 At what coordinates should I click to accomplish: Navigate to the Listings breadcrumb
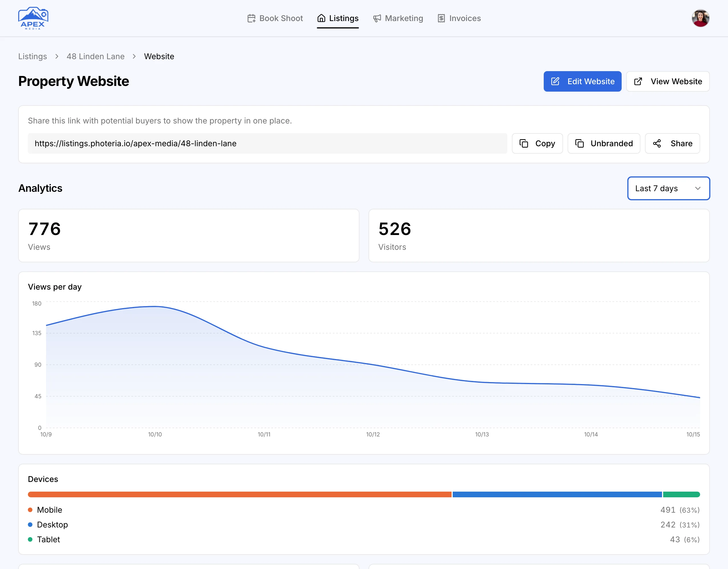coord(33,56)
